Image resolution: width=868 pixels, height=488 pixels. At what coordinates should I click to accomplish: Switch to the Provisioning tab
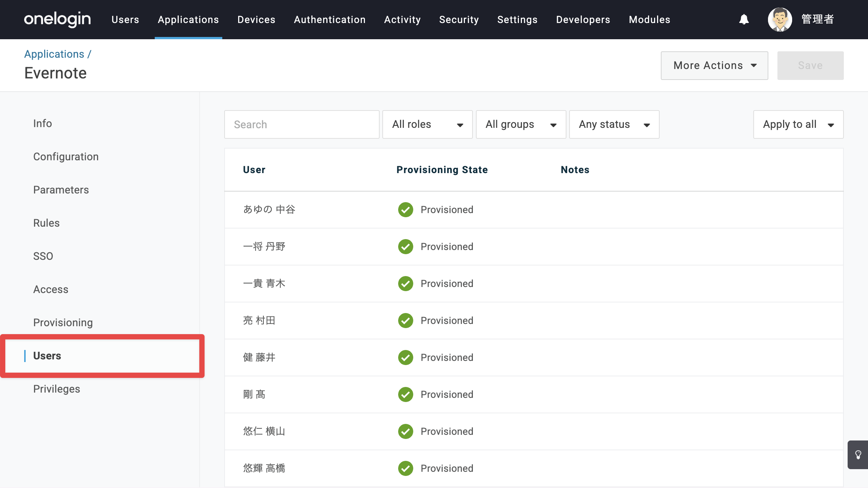click(63, 322)
